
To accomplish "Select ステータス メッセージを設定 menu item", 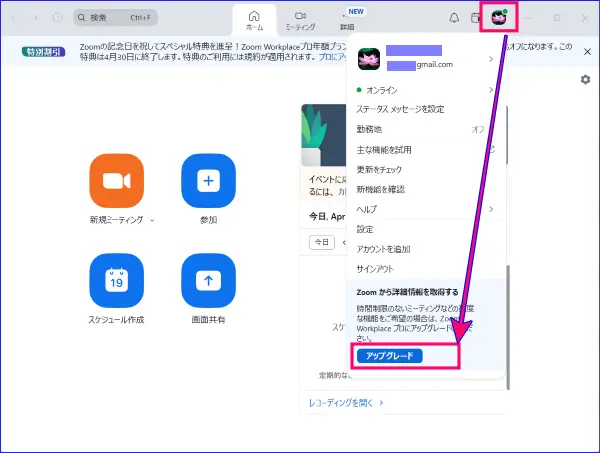I will coord(400,109).
